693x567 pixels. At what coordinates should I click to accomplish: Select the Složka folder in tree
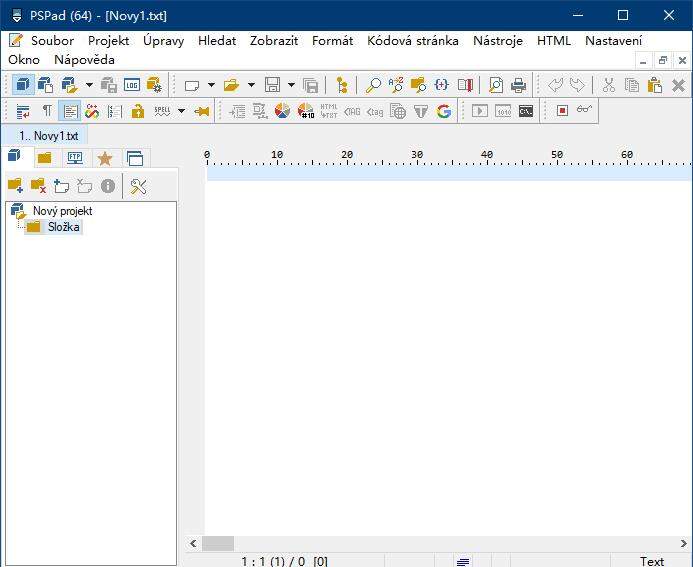[x=64, y=227]
